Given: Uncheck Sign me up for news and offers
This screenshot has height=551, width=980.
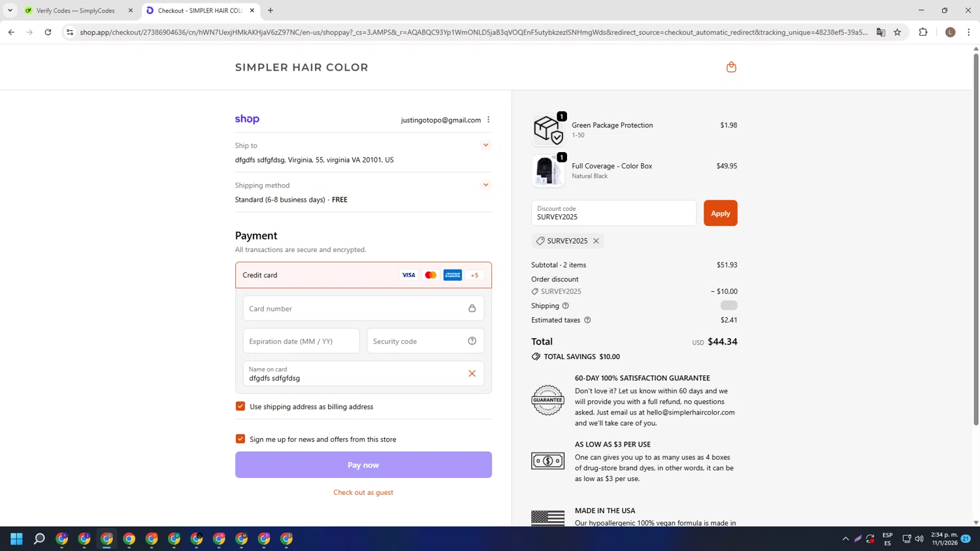Looking at the screenshot, I should pyautogui.click(x=240, y=439).
